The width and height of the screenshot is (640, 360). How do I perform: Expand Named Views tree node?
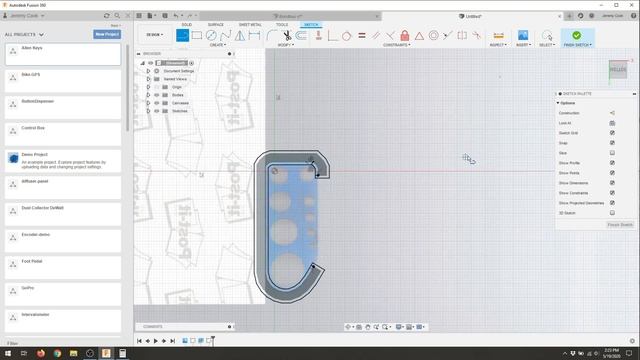[x=148, y=79]
